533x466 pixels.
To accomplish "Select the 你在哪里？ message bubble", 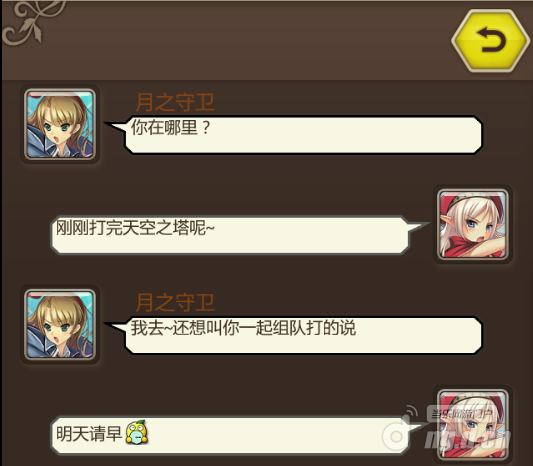I will point(294,134).
